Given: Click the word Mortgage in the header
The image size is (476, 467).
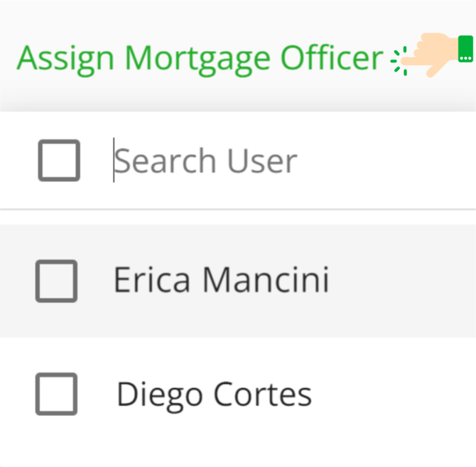Looking at the screenshot, I should click(198, 60).
